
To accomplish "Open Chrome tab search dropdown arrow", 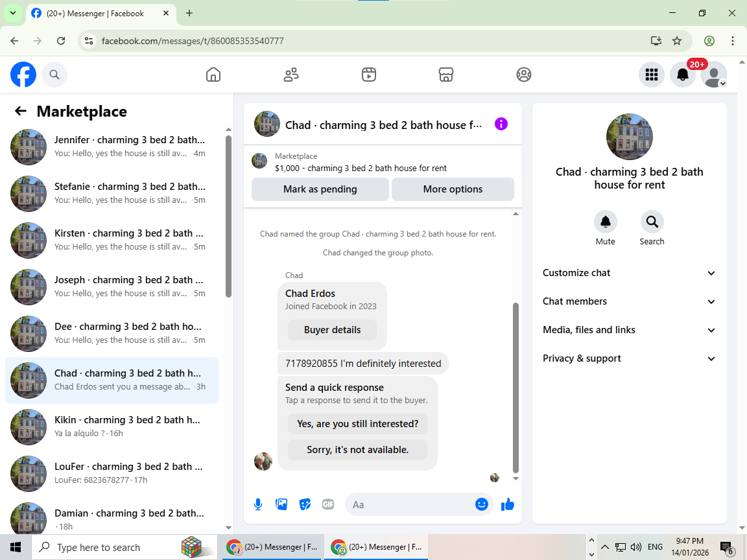I will pos(13,14).
